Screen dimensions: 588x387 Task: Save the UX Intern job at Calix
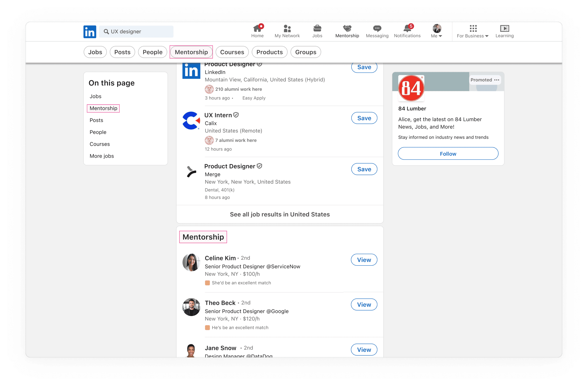click(x=364, y=118)
